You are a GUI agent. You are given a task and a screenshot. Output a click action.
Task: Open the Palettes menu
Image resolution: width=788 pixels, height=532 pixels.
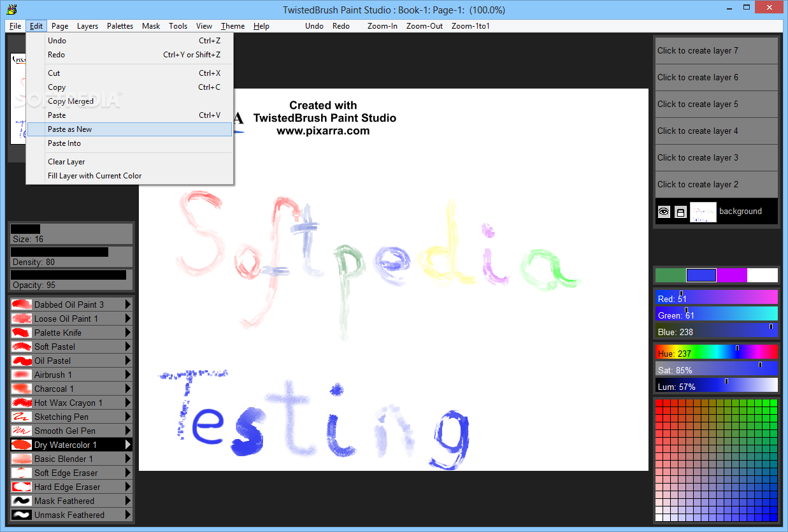tap(120, 26)
